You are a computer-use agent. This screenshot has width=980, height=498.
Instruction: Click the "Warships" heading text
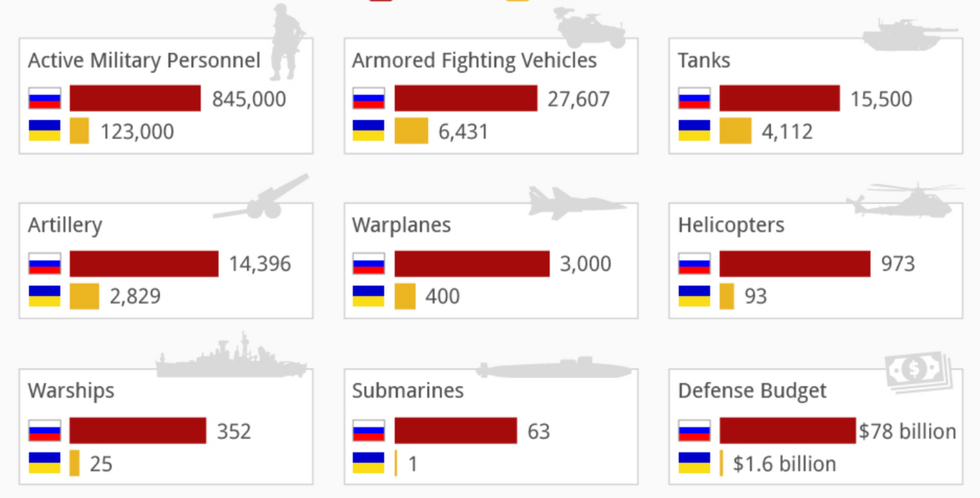71,391
